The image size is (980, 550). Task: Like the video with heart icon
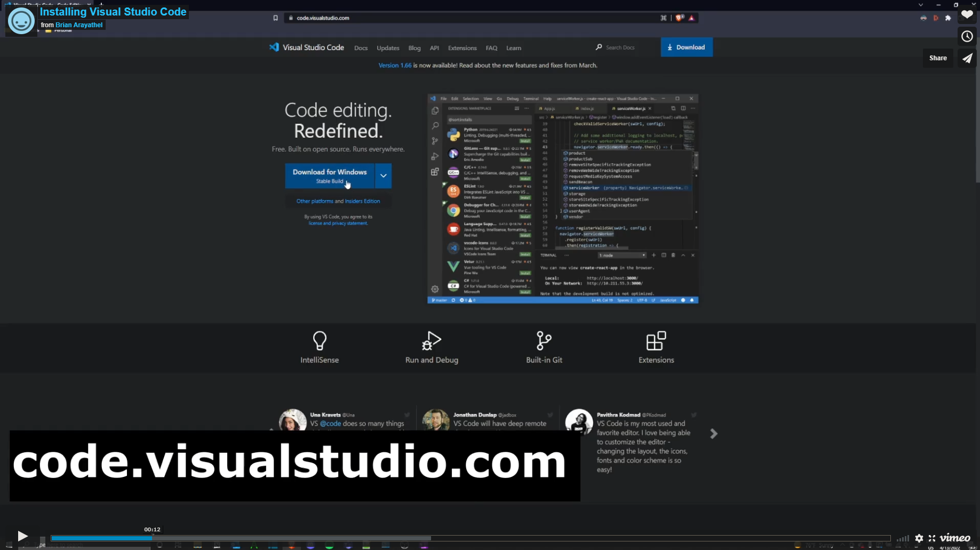point(967,14)
